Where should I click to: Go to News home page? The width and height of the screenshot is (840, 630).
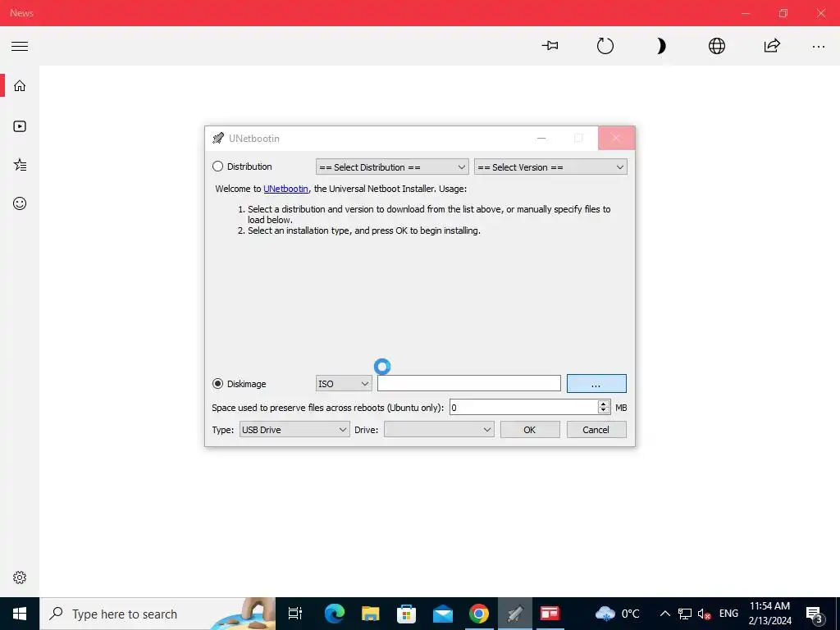pos(20,85)
